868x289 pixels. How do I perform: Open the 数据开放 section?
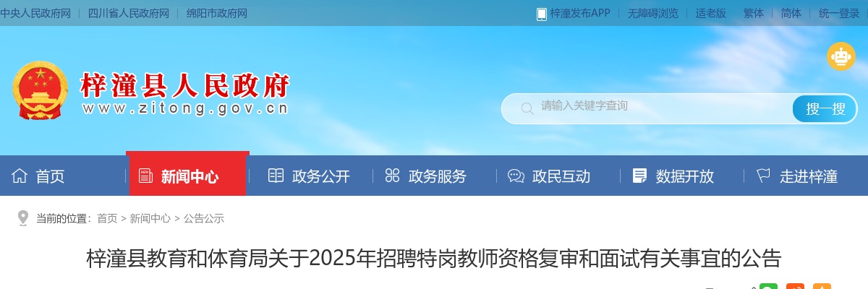point(673,176)
